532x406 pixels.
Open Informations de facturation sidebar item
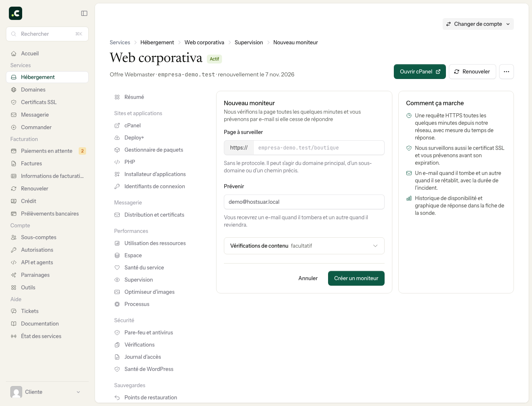47,176
